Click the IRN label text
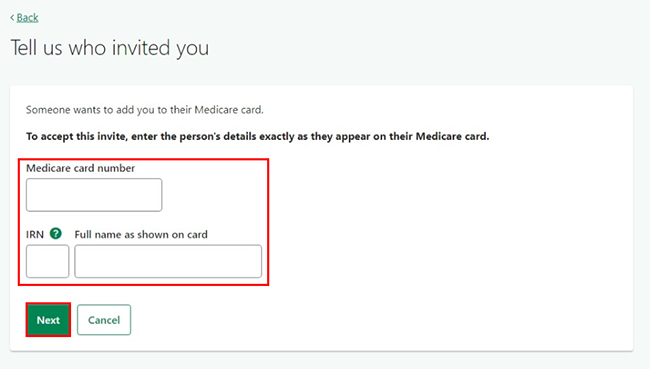 (x=35, y=235)
